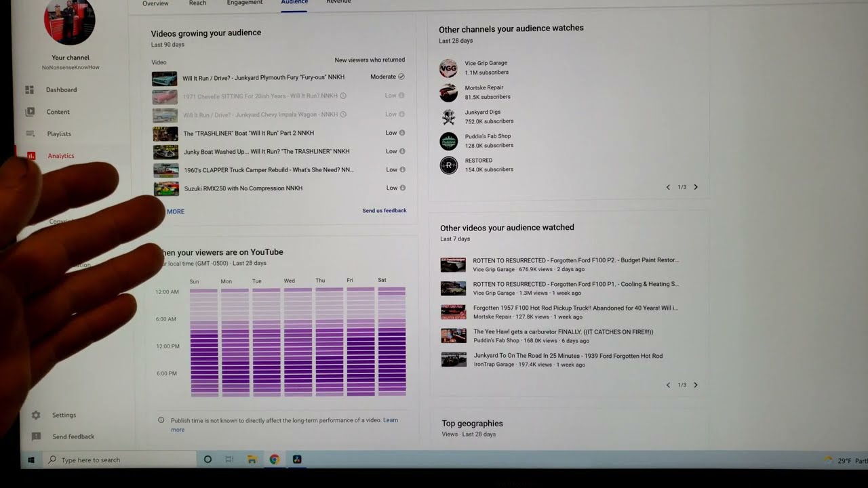Viewport: 868px width, 488px height.
Task: Click the NoNonsenseKnowHow channel name
Action: pyautogui.click(x=71, y=68)
